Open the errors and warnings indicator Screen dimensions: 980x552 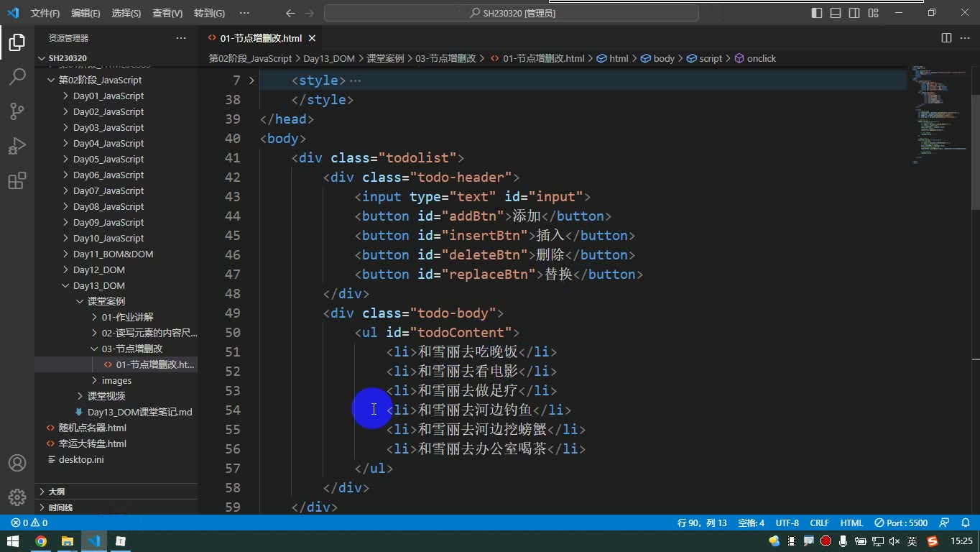[x=29, y=523]
